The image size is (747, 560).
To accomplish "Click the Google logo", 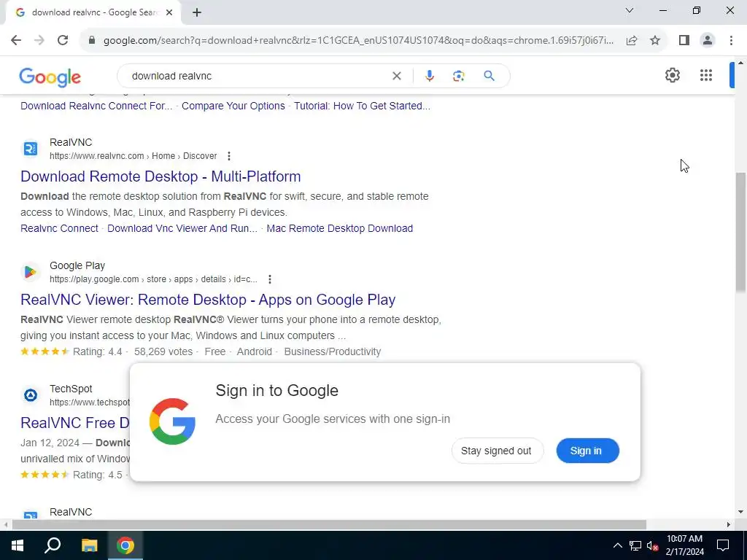I will (50, 77).
